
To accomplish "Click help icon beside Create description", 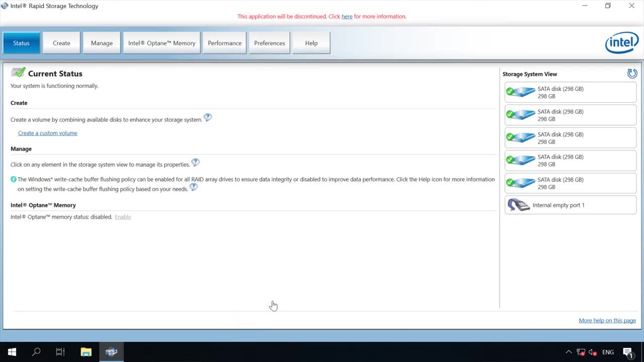I will (208, 118).
